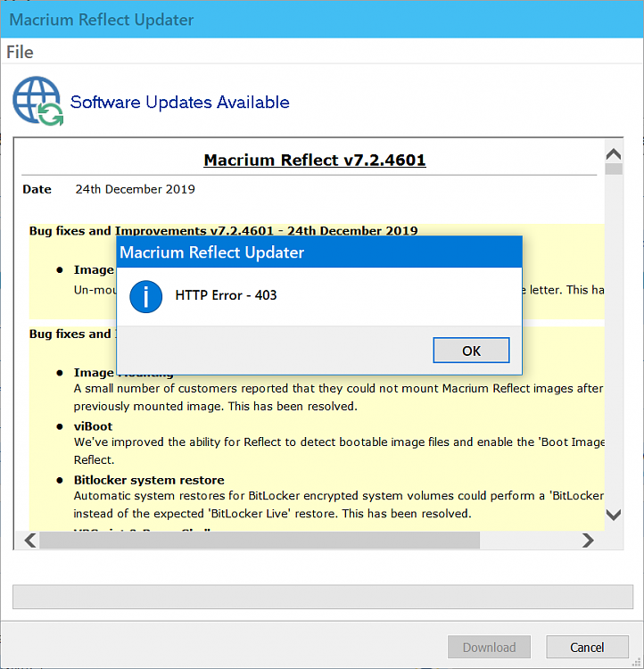Viewport: 644px width, 669px height.
Task: Click the scroll down arrow of release notes
Action: (614, 515)
